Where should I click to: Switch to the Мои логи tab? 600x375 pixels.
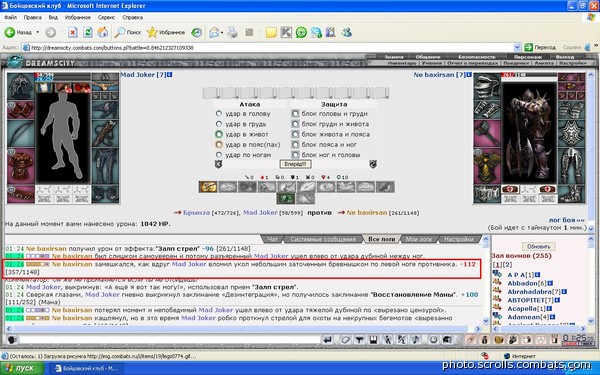[418, 239]
